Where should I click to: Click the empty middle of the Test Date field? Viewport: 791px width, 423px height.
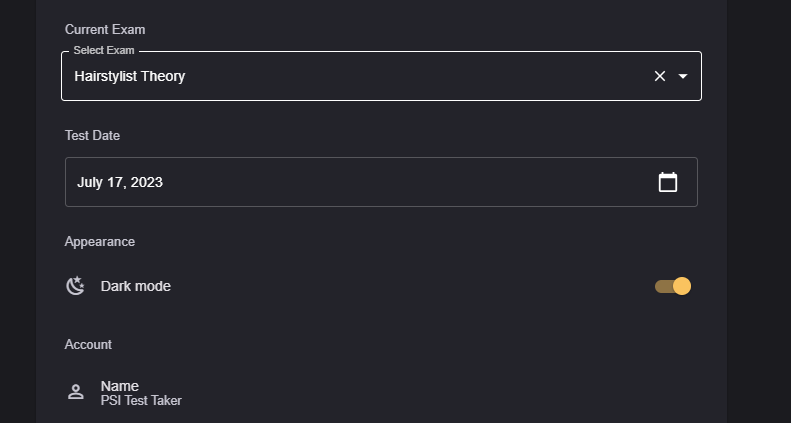[x=400, y=182]
